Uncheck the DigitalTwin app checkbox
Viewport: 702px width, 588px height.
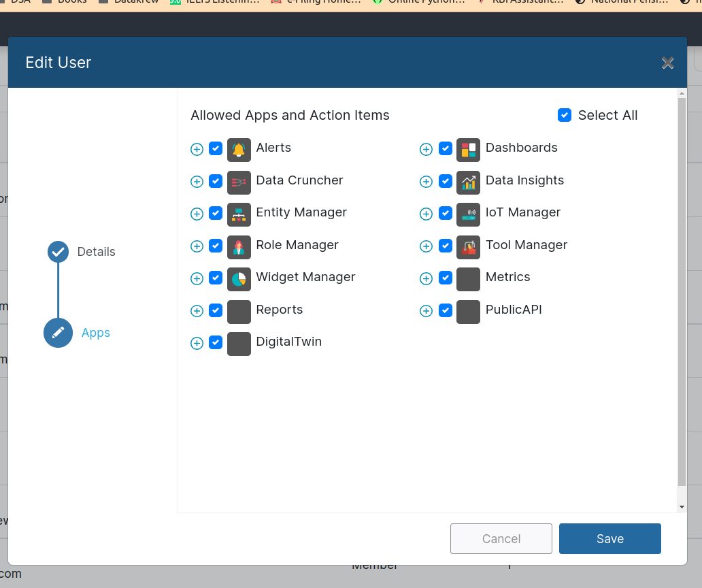[x=216, y=342]
